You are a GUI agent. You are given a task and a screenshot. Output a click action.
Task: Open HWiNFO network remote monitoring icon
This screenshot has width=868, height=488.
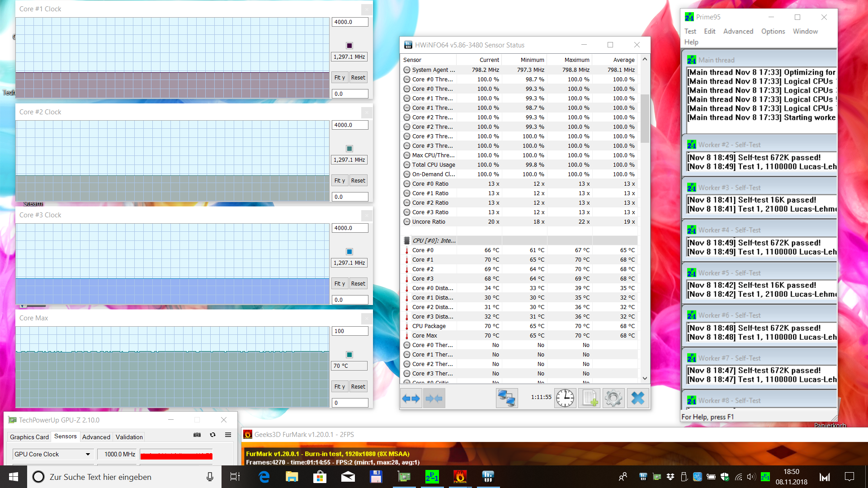506,398
